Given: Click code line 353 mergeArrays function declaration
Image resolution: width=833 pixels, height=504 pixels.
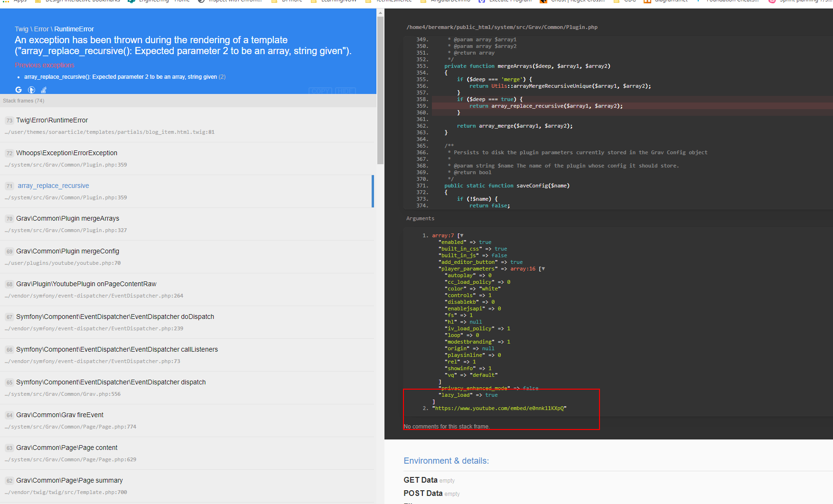Looking at the screenshot, I should pyautogui.click(x=527, y=66).
